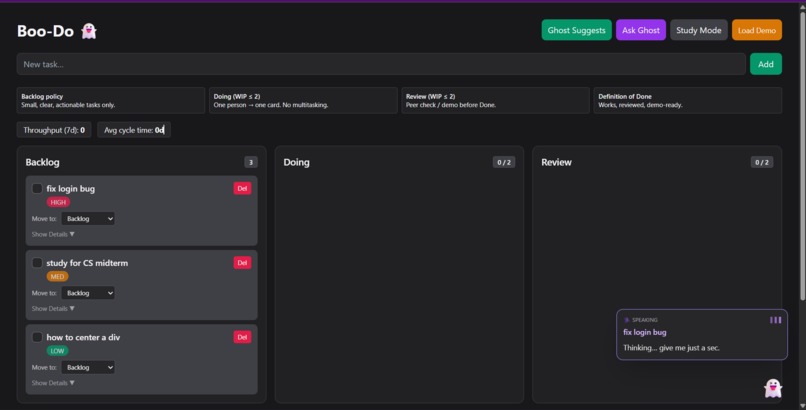Click the Review column heading
806x410 pixels.
point(556,162)
